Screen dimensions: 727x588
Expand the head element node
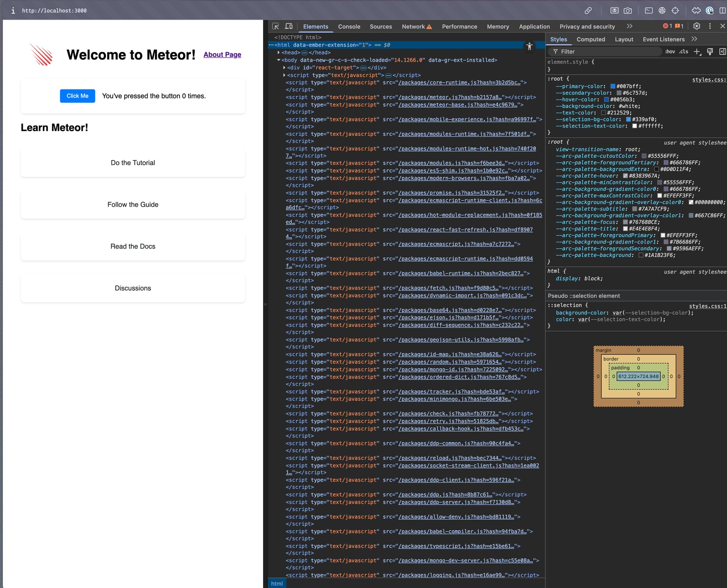(279, 53)
